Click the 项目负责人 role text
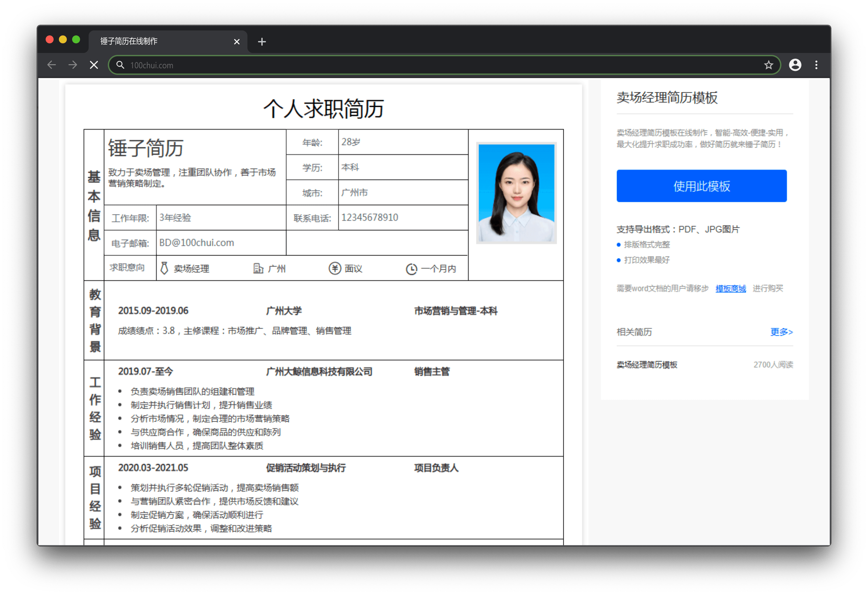 (x=436, y=468)
